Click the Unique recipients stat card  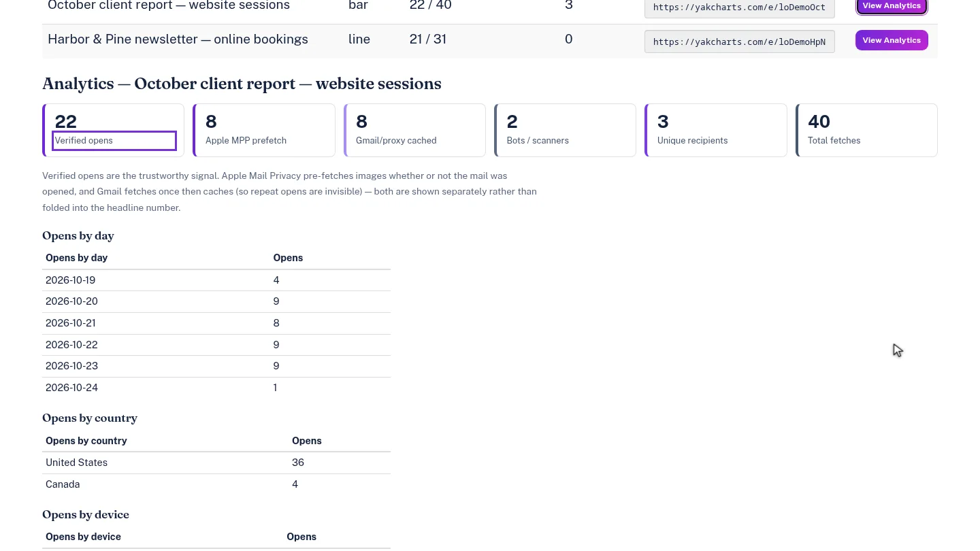pyautogui.click(x=716, y=130)
